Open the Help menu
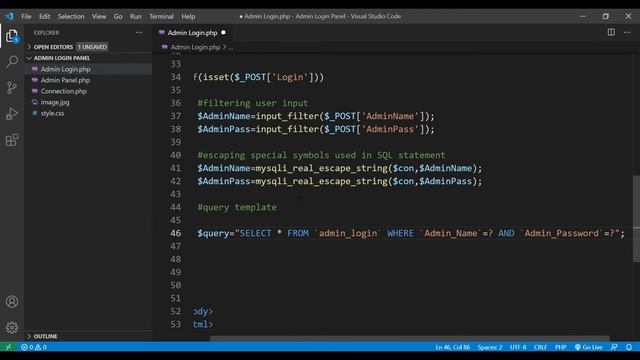The width and height of the screenshot is (640, 360). click(188, 16)
